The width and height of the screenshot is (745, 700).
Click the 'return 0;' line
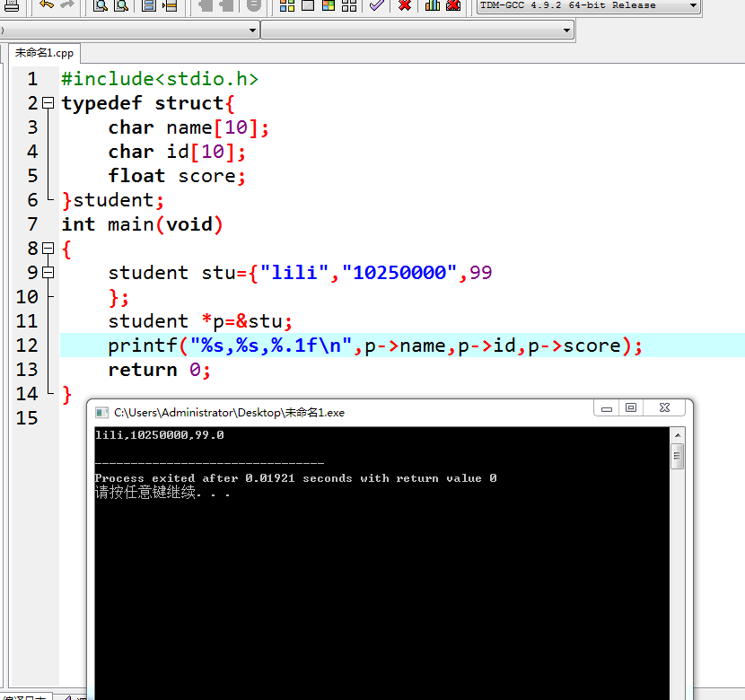[x=159, y=370]
